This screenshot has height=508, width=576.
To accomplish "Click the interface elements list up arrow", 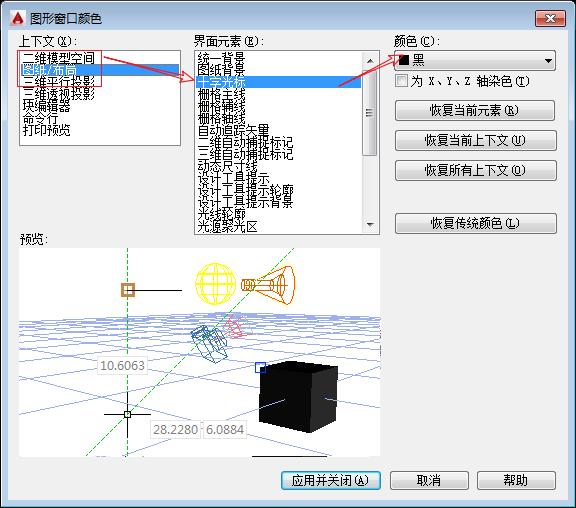I will tap(370, 60).
